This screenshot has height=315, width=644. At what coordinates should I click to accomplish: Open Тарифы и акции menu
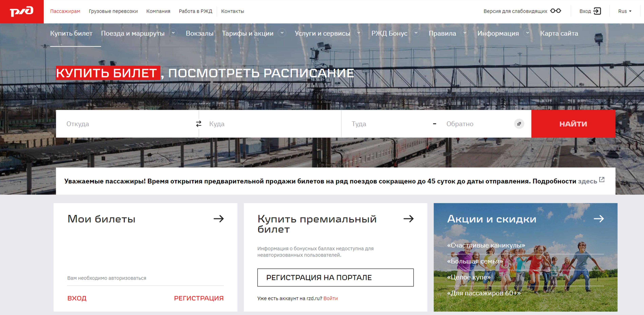(248, 33)
